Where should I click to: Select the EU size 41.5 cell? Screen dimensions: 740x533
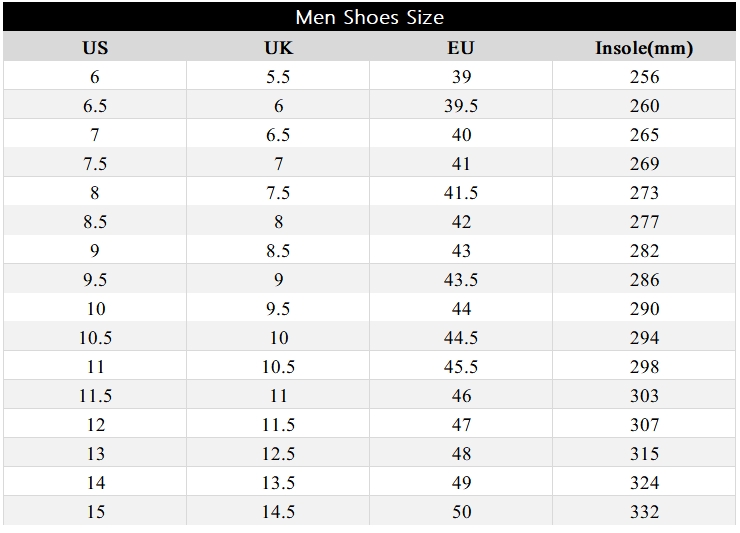[x=461, y=193]
